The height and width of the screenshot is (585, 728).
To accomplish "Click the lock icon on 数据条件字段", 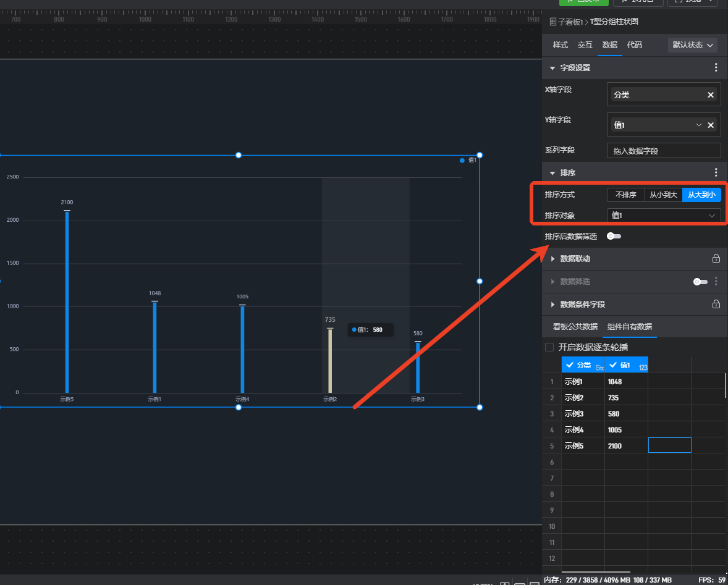I will tap(716, 304).
